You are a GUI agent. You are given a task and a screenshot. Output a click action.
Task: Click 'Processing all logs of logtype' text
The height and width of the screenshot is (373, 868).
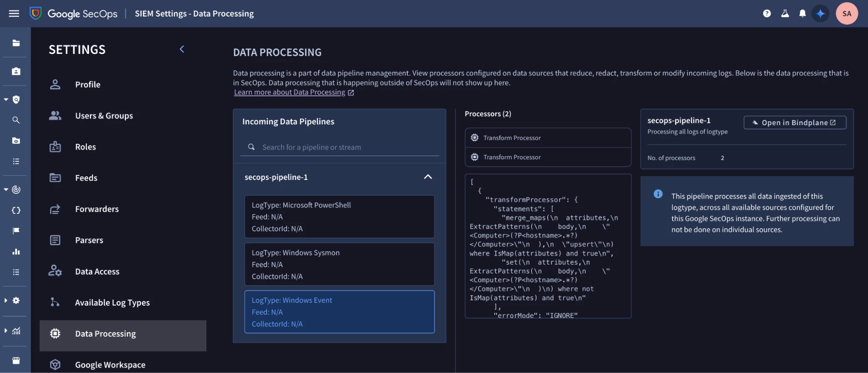(687, 132)
